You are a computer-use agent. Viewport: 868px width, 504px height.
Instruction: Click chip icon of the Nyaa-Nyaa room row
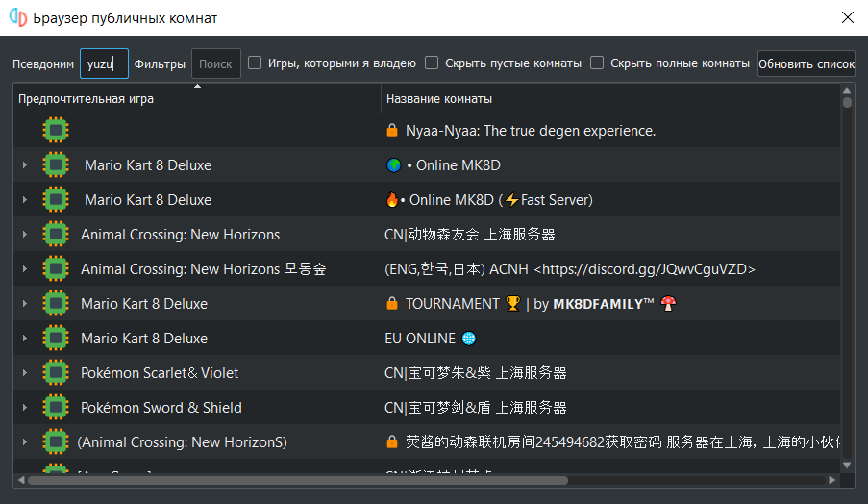56,130
